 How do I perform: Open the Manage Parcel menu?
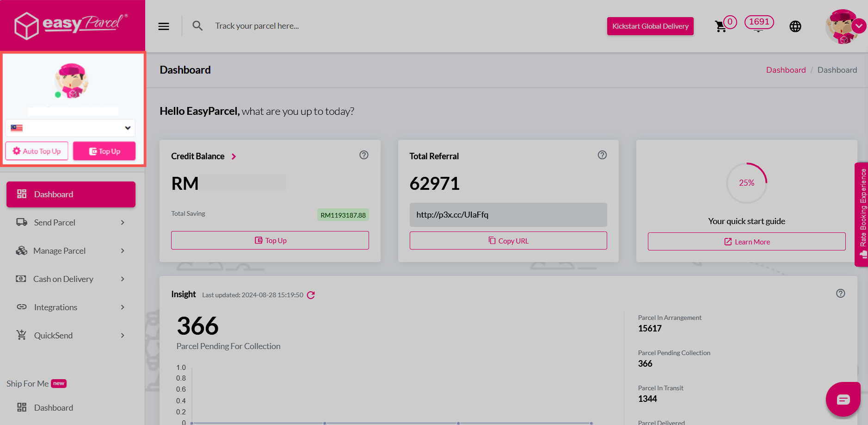pos(71,251)
